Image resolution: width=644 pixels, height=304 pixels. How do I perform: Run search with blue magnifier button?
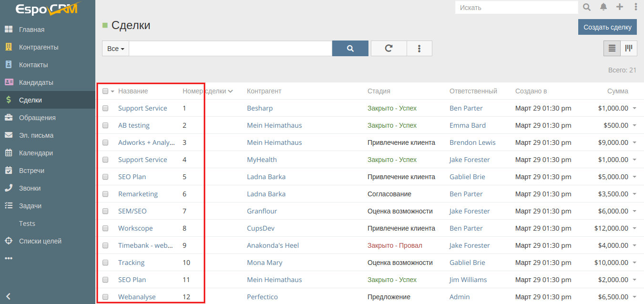(350, 48)
